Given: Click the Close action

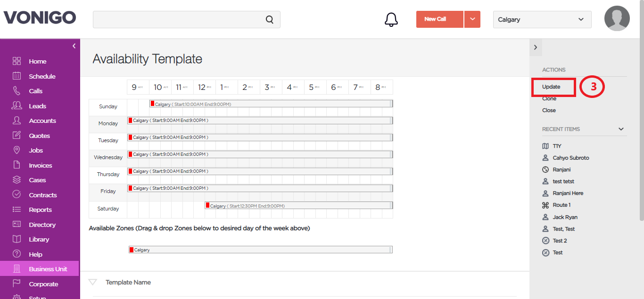Looking at the screenshot, I should point(549,110).
